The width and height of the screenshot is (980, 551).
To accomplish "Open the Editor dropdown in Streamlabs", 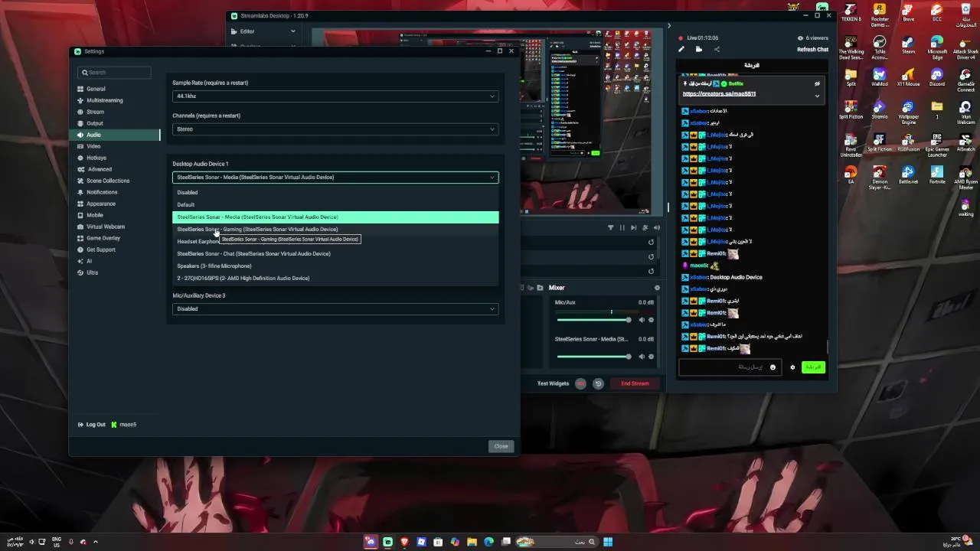I will point(263,31).
